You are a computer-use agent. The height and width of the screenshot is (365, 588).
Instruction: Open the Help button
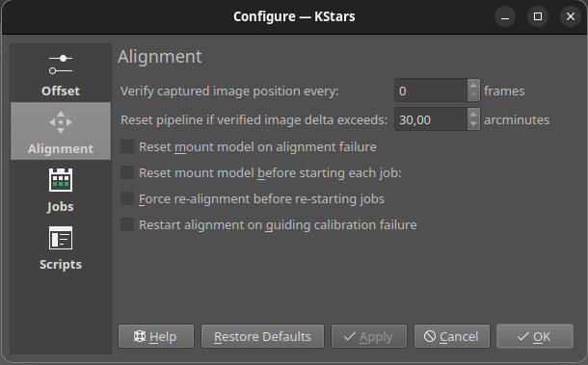[x=156, y=336]
